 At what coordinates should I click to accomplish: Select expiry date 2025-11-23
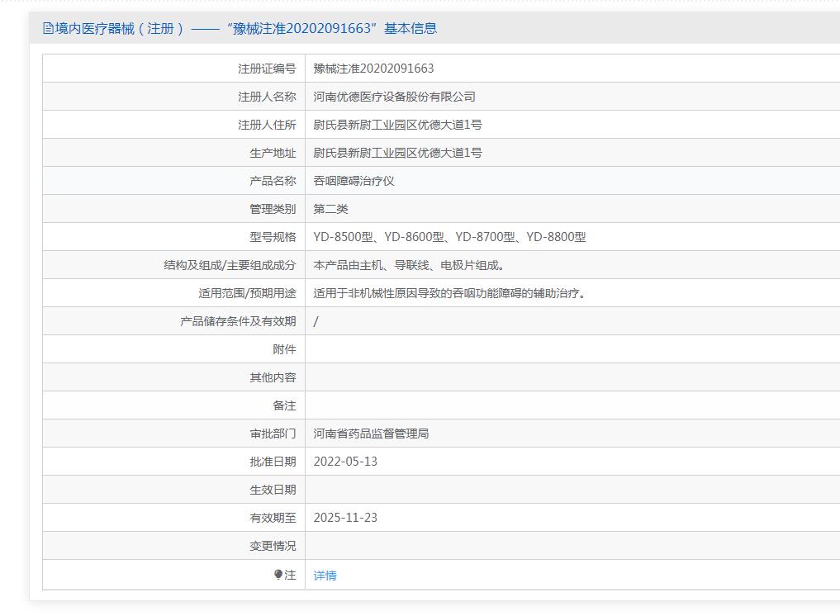point(345,518)
